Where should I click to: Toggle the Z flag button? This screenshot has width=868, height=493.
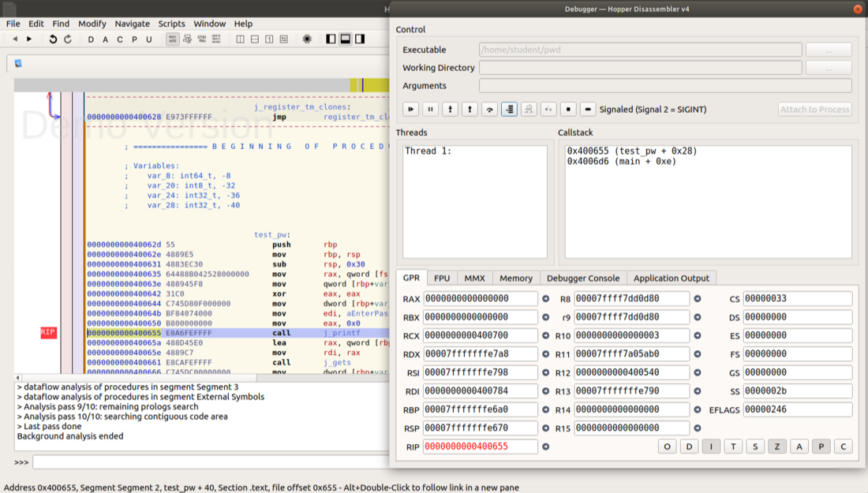pos(777,446)
